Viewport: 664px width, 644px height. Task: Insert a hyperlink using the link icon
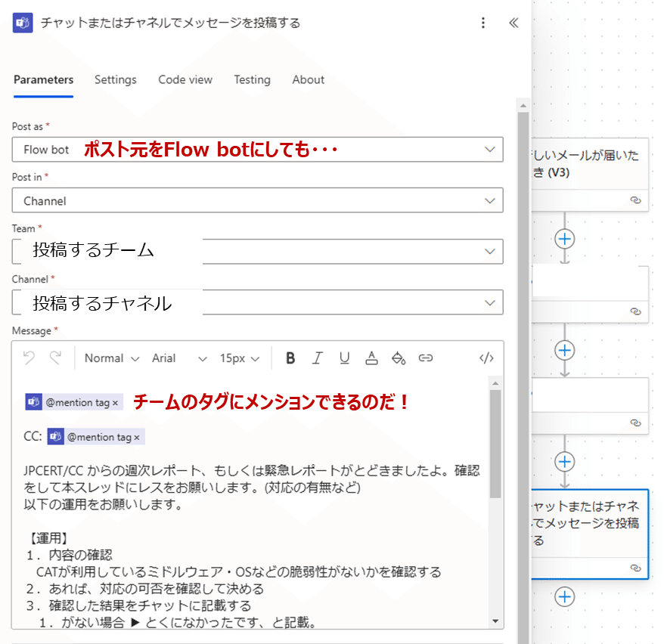coord(425,358)
